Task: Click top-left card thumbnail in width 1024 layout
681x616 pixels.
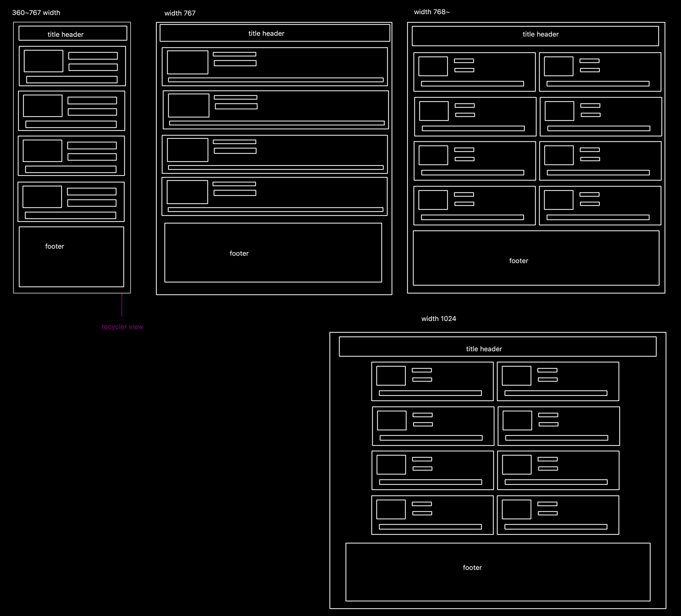Action: [x=391, y=375]
